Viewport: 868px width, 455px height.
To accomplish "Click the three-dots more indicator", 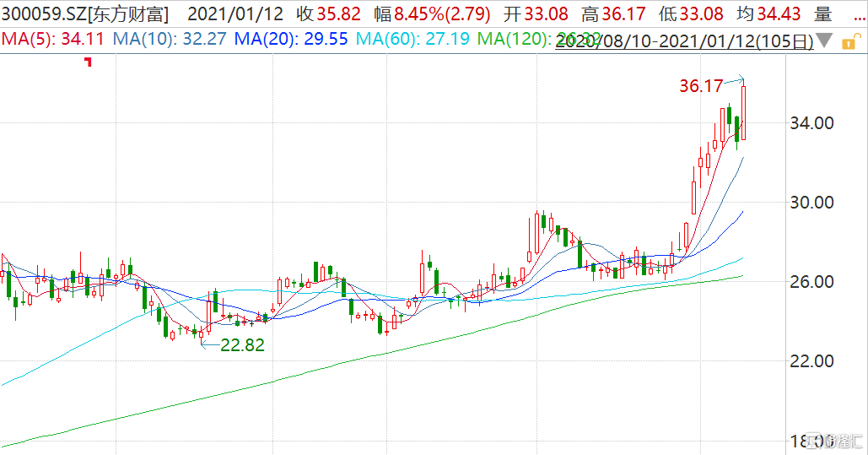I will [x=860, y=19].
